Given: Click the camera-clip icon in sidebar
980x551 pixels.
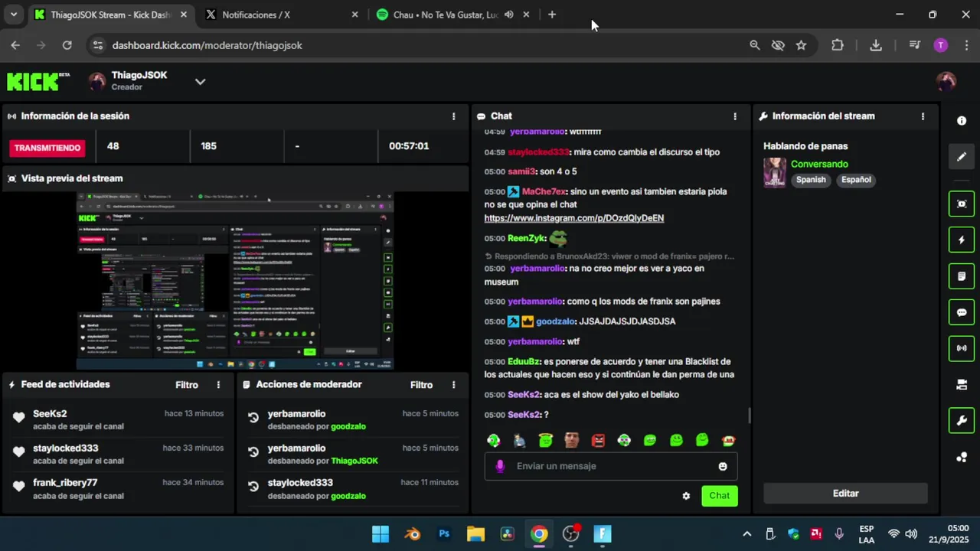Looking at the screenshot, I should click(962, 385).
